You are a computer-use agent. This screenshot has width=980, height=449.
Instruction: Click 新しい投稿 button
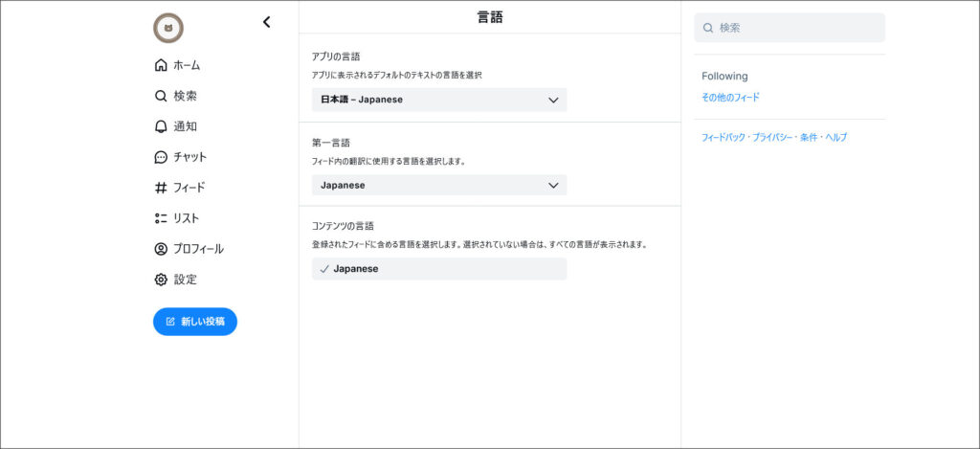coord(195,322)
